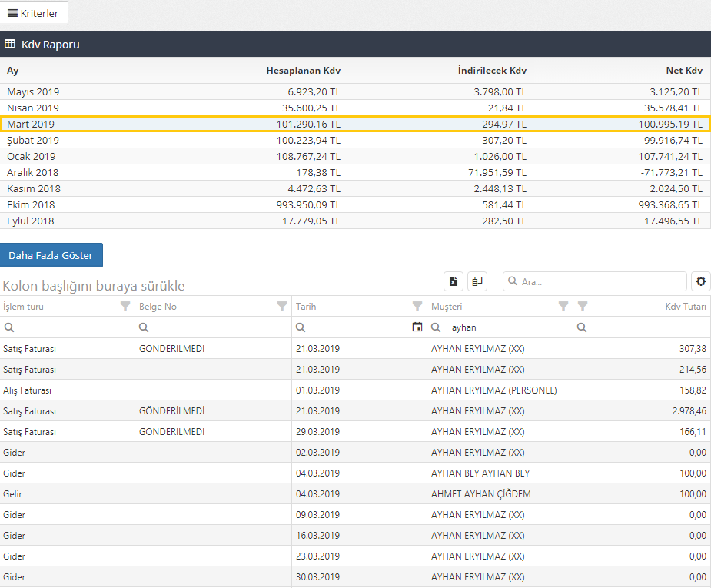Click the column chooser icon
Viewport: 711px width, 588px height.
pos(477,281)
